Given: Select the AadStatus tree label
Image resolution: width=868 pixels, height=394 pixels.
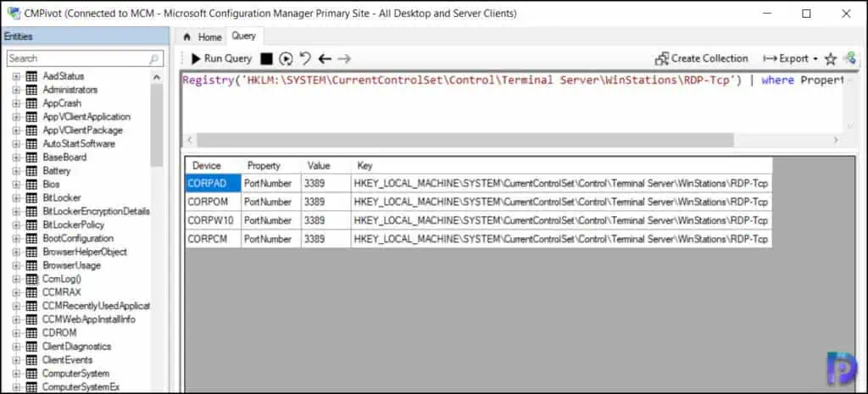Looking at the screenshot, I should pos(63,75).
